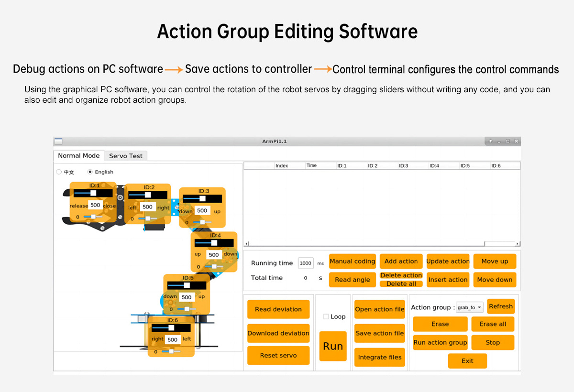The height and width of the screenshot is (392, 574).
Task: Expand the Action group dropdown
Action: (x=469, y=307)
